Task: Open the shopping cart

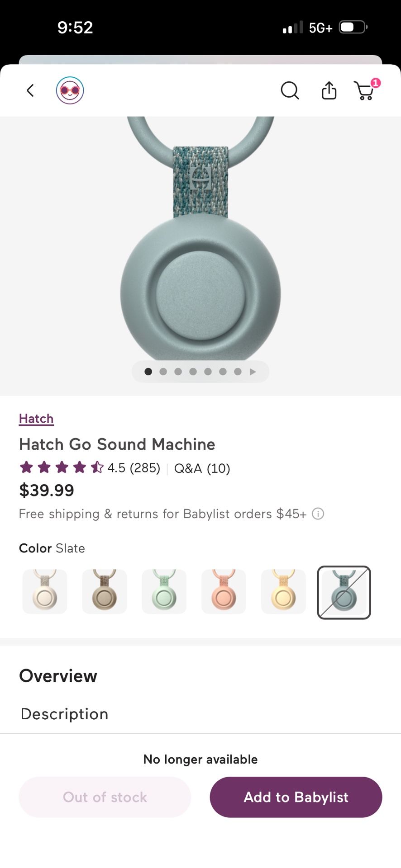Action: pyautogui.click(x=365, y=90)
